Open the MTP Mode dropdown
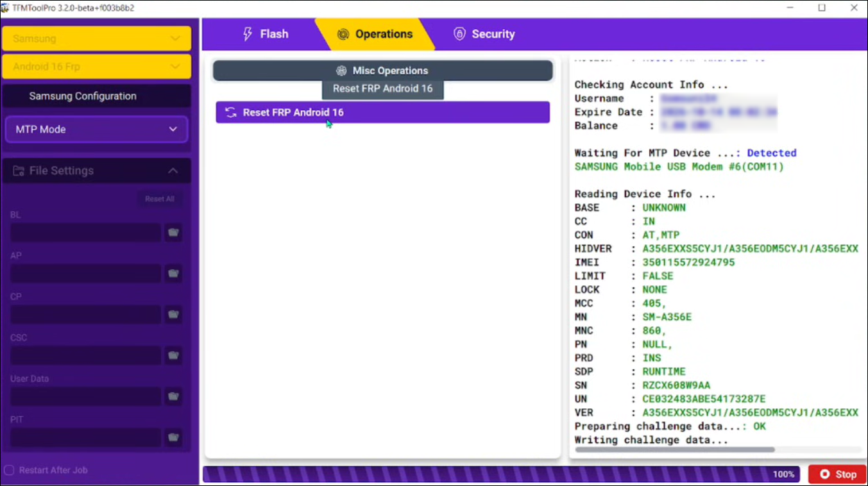The image size is (868, 486). pos(96,129)
